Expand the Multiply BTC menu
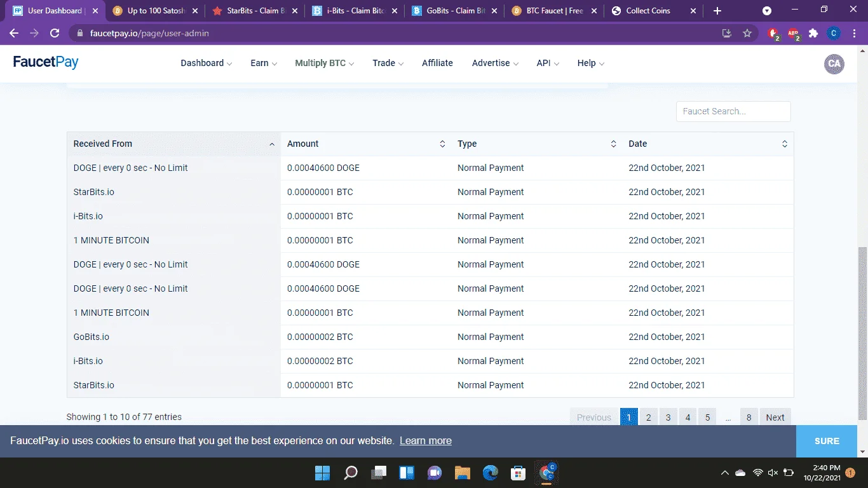 tap(325, 63)
